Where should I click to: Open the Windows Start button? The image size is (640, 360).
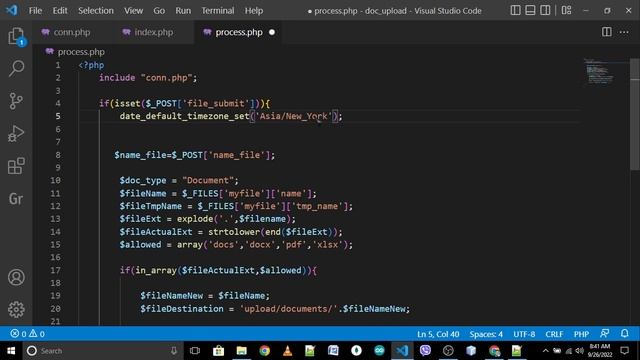coord(11,351)
